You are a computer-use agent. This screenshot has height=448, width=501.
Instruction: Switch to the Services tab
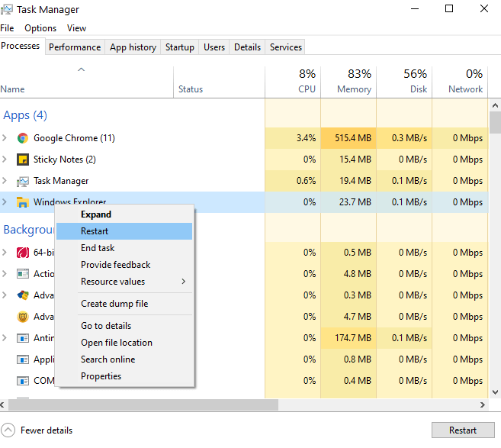point(286,47)
